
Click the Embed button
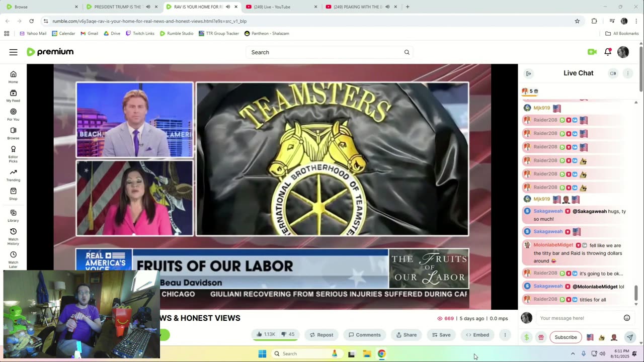(x=477, y=335)
